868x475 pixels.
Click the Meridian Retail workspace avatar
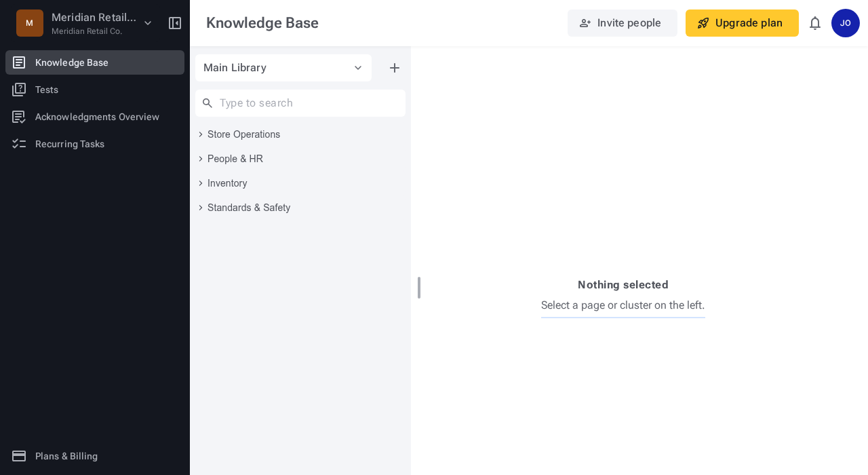pyautogui.click(x=30, y=23)
